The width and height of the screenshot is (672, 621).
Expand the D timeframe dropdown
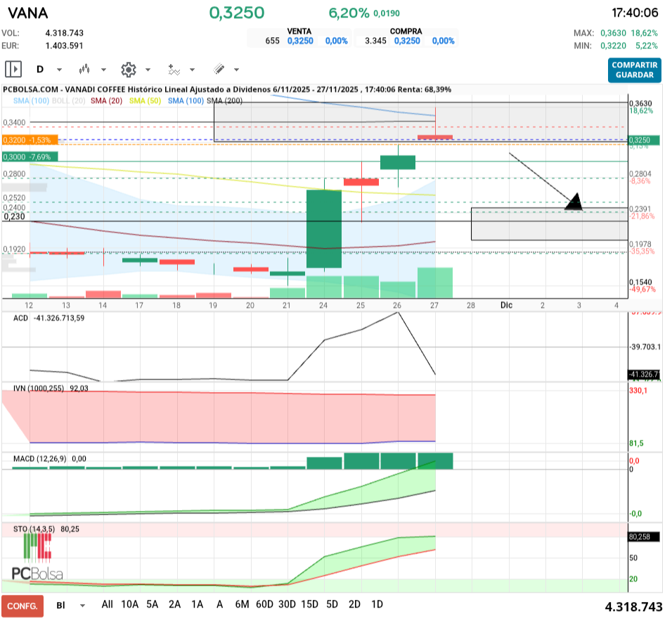point(49,70)
